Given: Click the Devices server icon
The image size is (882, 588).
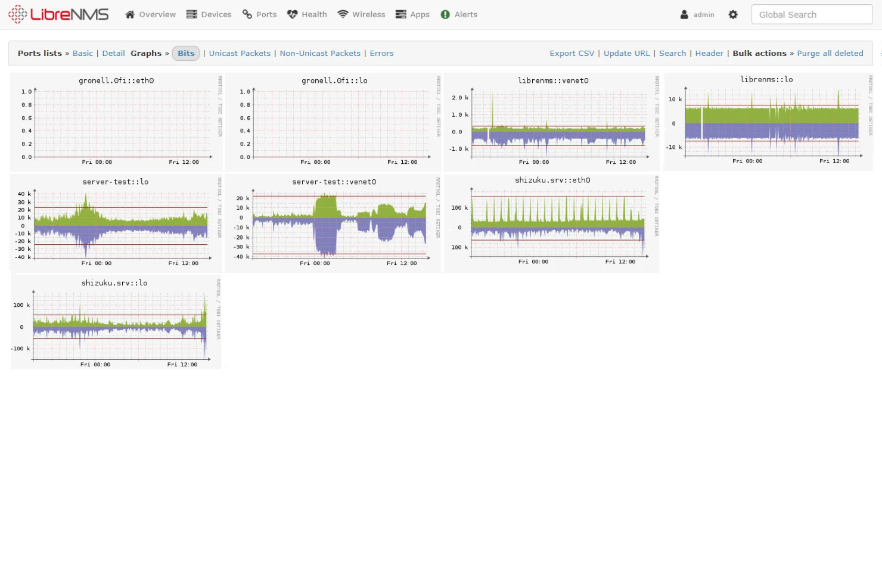Looking at the screenshot, I should click(x=191, y=14).
